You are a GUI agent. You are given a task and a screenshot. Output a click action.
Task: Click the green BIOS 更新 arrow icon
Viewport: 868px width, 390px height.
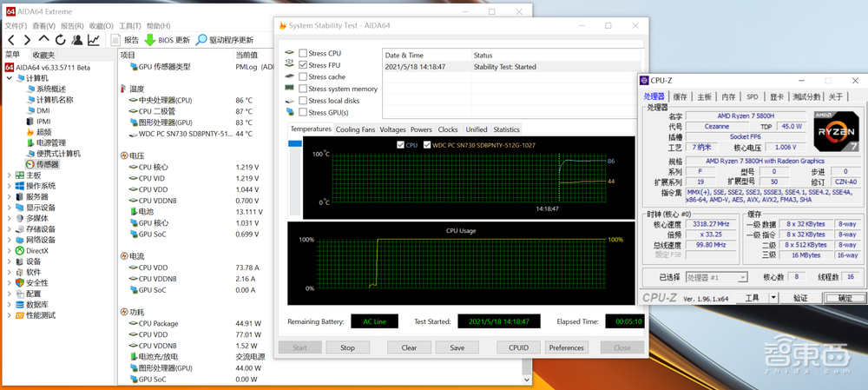[149, 40]
